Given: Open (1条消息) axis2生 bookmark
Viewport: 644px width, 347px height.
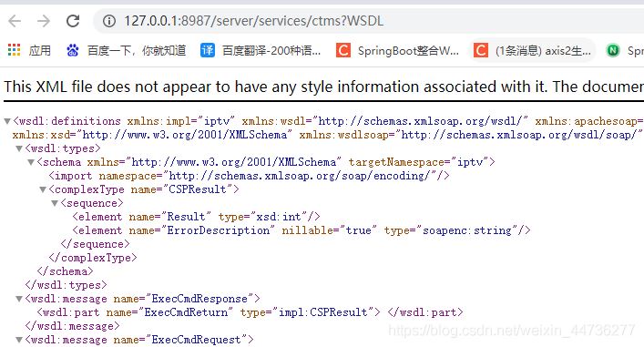Looking at the screenshot, I should 543,50.
